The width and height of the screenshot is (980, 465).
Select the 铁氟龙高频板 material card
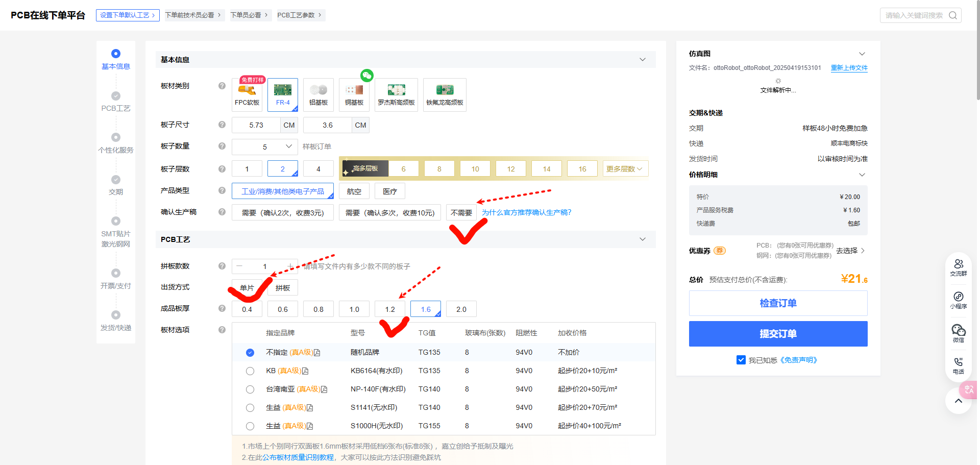(445, 95)
